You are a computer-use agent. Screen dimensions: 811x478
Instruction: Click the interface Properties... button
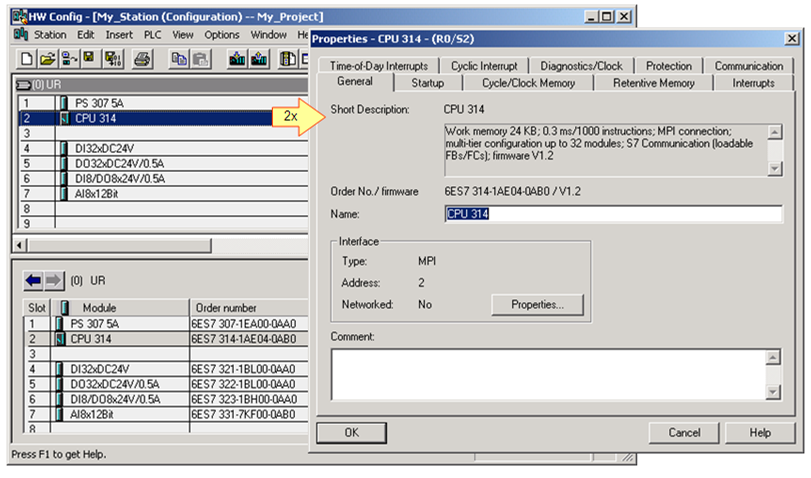(x=537, y=305)
